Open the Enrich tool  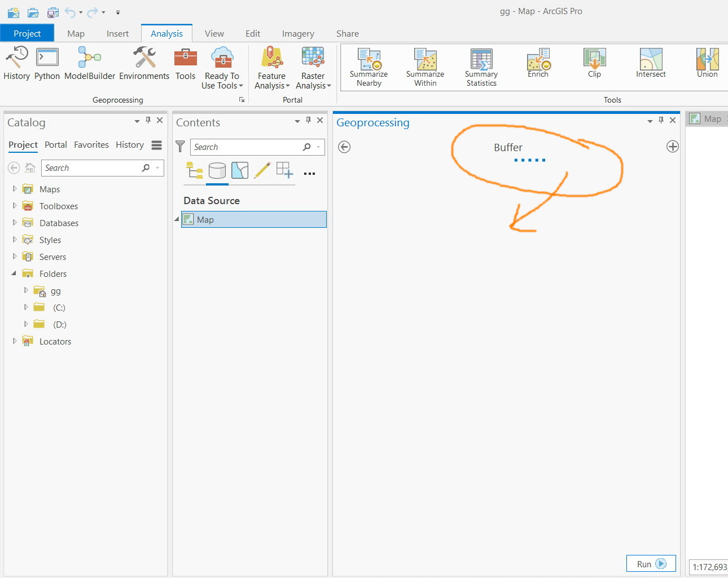coord(538,63)
